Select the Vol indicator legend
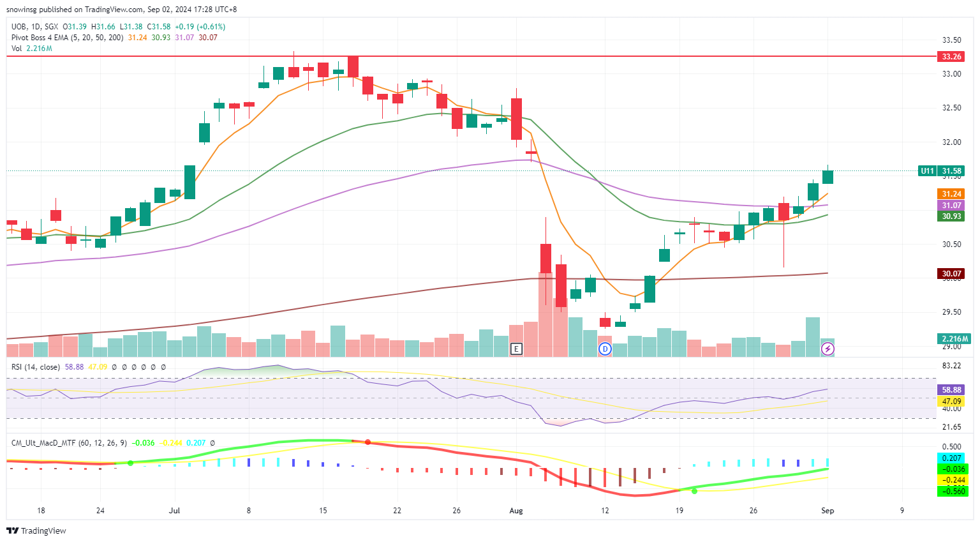This screenshot has height=542, width=980. coord(17,49)
